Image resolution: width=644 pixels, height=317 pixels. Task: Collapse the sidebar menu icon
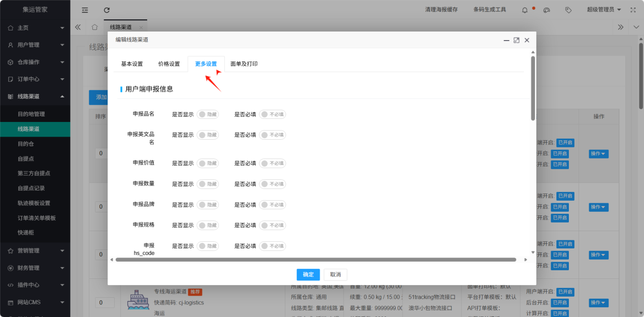(85, 10)
